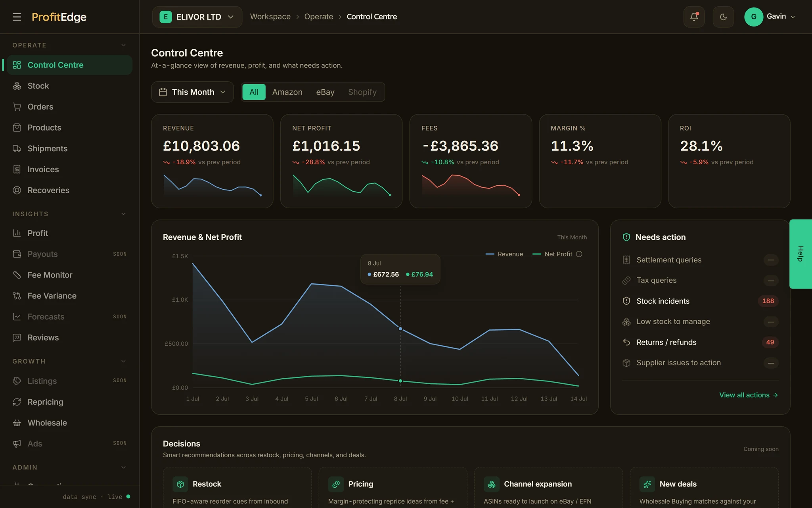Open Forecasts in the sidebar
Viewport: 812px width, 508px height.
point(69,317)
